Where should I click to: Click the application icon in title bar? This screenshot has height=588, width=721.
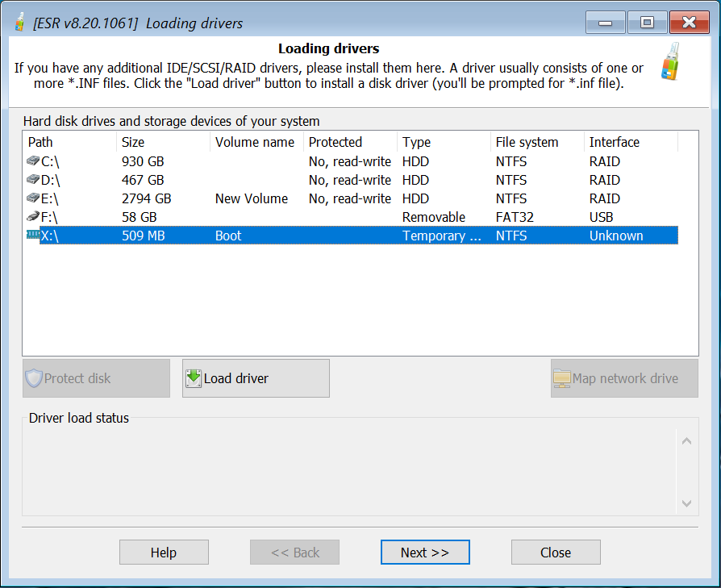pyautogui.click(x=19, y=23)
